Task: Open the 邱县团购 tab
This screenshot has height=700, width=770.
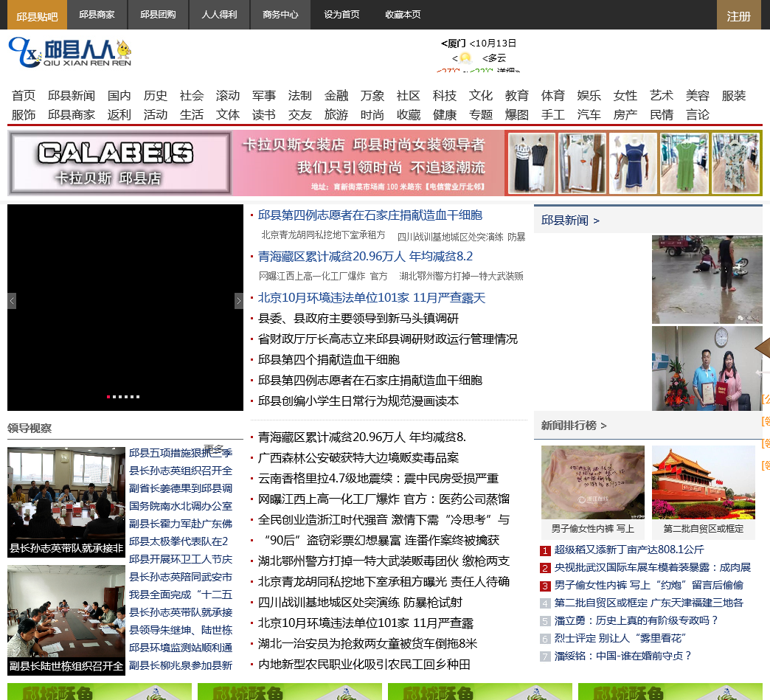Action: coord(158,15)
